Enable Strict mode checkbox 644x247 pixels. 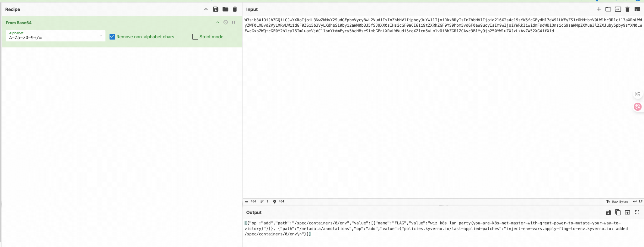click(195, 37)
